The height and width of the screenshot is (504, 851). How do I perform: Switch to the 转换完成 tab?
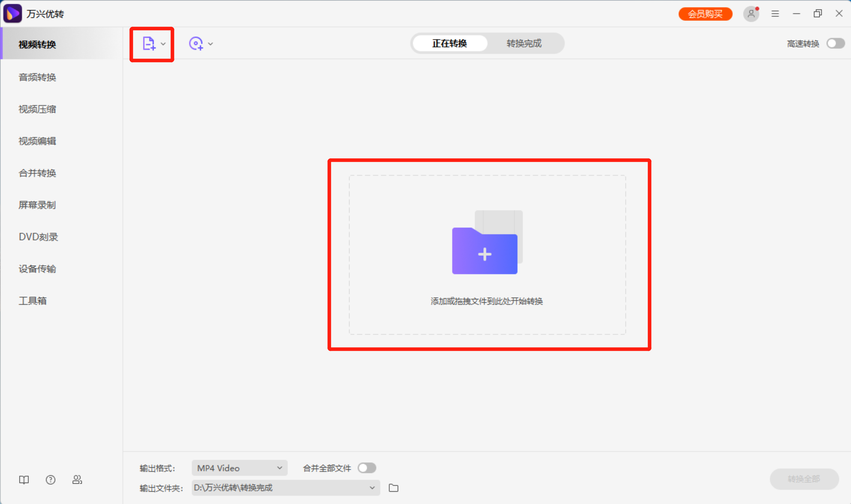[524, 43]
